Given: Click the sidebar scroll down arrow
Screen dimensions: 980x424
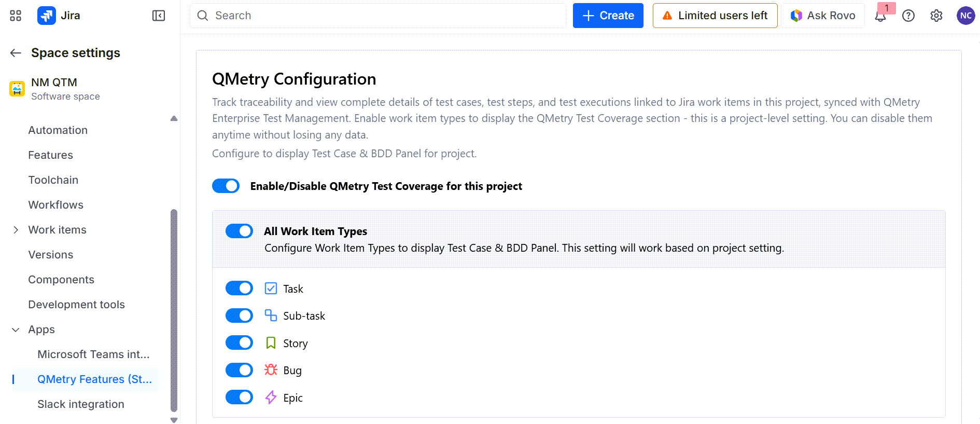Looking at the screenshot, I should [174, 420].
